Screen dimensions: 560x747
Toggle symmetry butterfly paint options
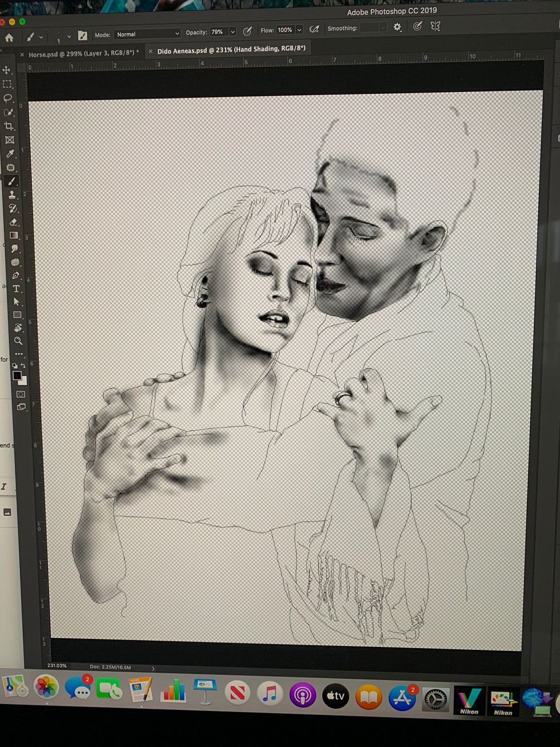tap(435, 26)
